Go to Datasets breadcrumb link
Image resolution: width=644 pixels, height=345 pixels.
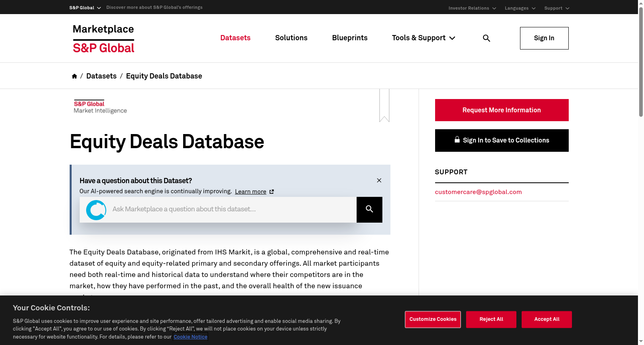(x=101, y=76)
